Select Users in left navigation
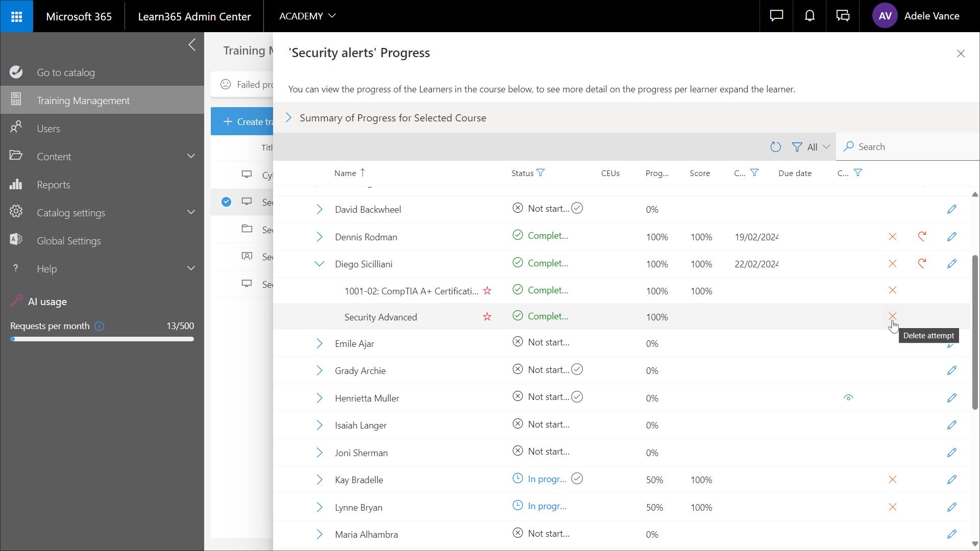 (x=48, y=129)
